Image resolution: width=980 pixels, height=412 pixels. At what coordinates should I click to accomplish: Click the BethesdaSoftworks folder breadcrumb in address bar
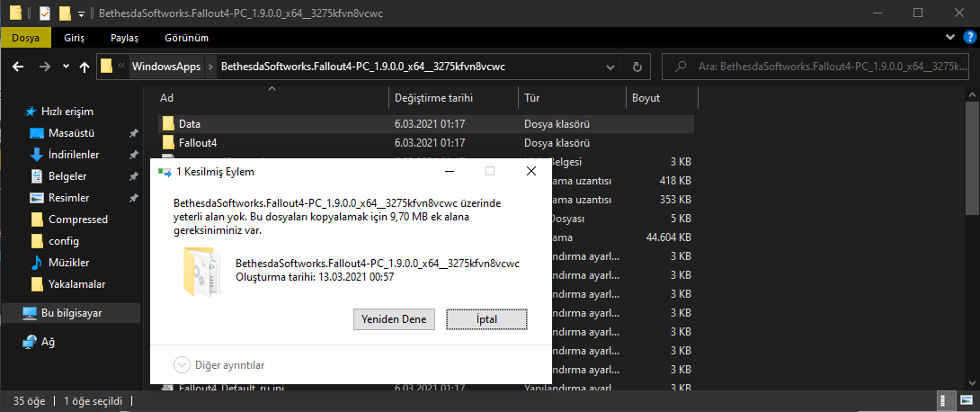pos(363,67)
